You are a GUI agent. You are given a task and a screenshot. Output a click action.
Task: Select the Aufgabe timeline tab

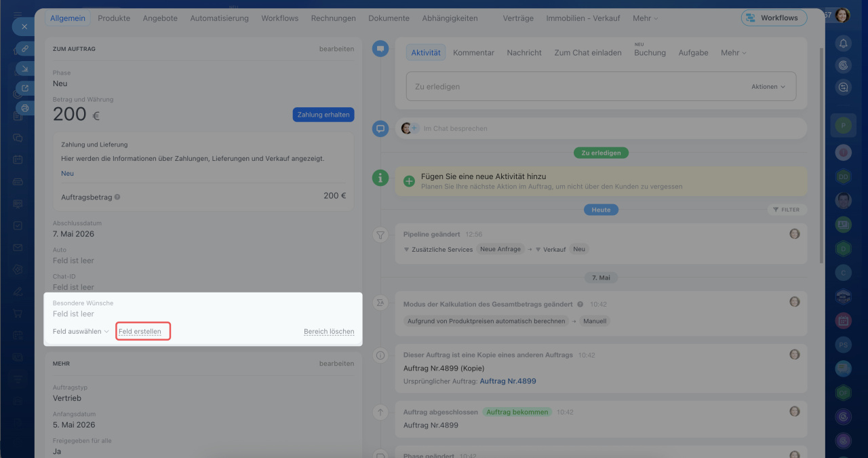(x=693, y=52)
